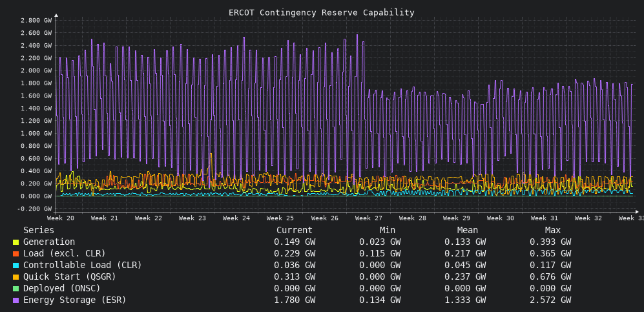Click the Week 21 x-axis label
The width and height of the screenshot is (644, 312).
pos(105,218)
